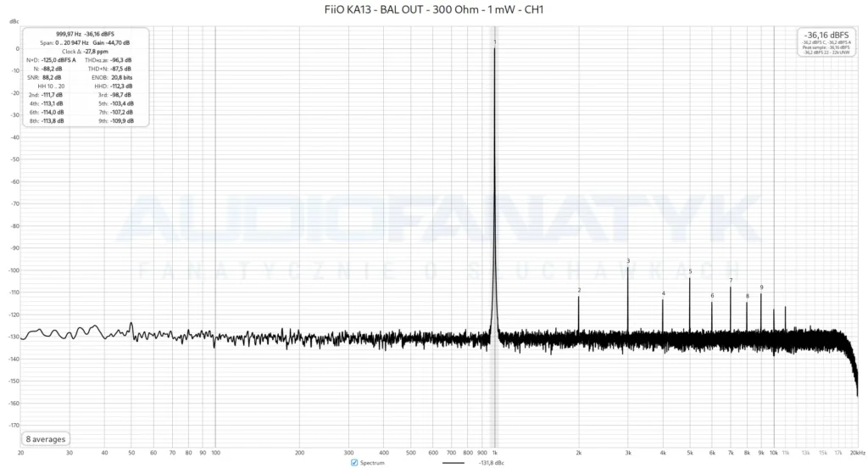The image size is (868, 468).
Task: Click the '7th: -107,2 dB' harmonic value
Action: [115, 112]
